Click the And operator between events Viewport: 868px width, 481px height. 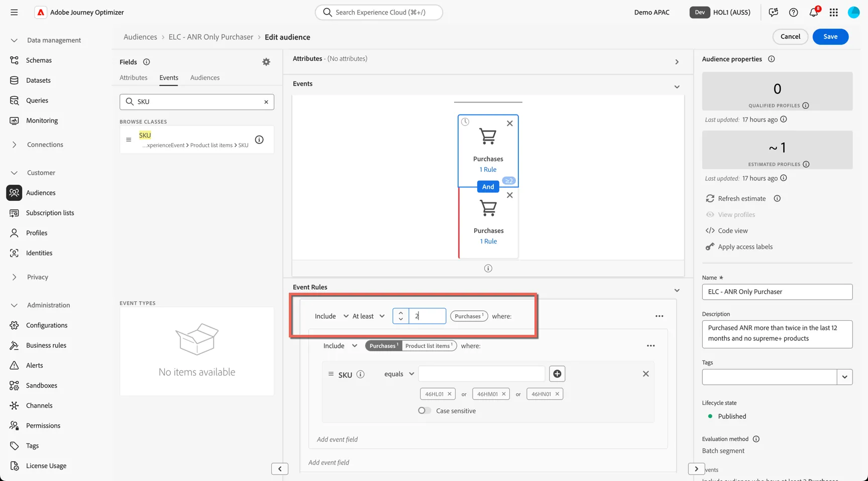pos(488,187)
